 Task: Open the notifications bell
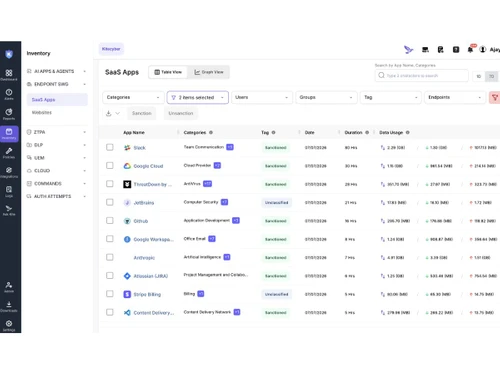coord(470,50)
